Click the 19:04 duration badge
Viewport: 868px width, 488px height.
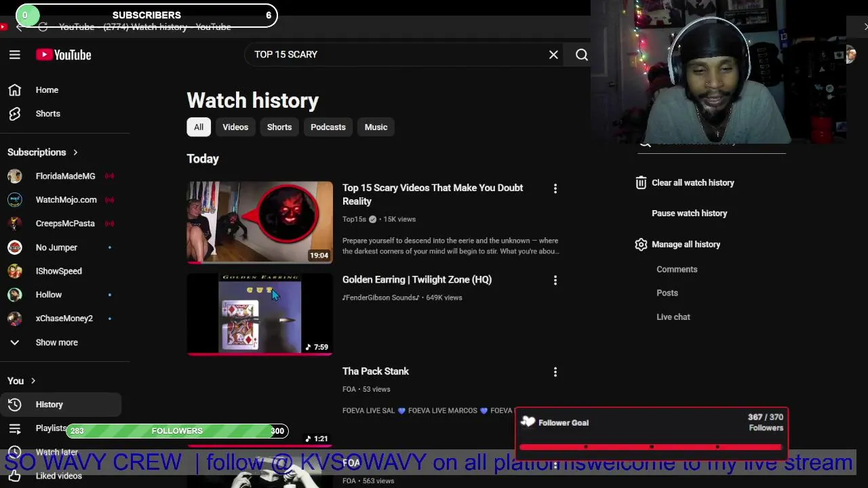coord(319,256)
